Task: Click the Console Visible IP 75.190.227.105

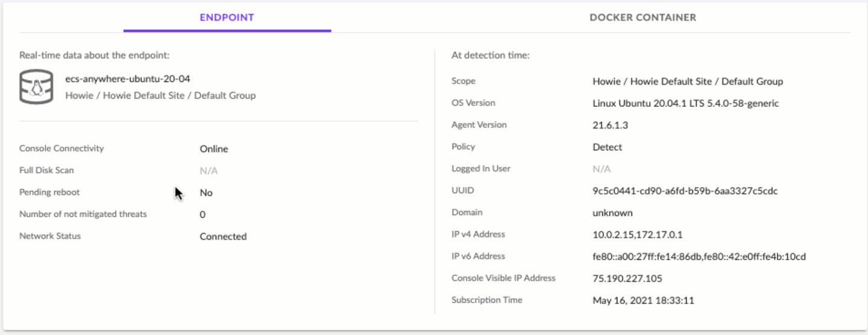Action: 627,278
